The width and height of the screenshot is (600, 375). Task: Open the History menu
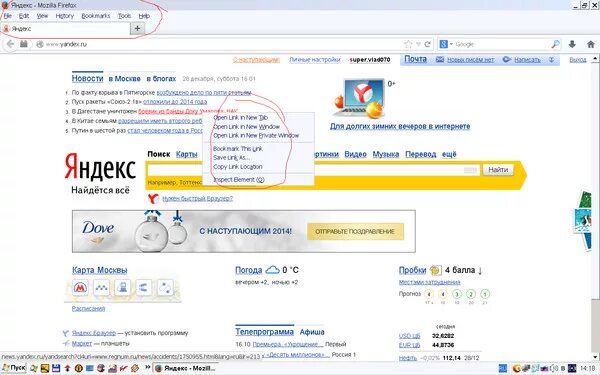[65, 16]
